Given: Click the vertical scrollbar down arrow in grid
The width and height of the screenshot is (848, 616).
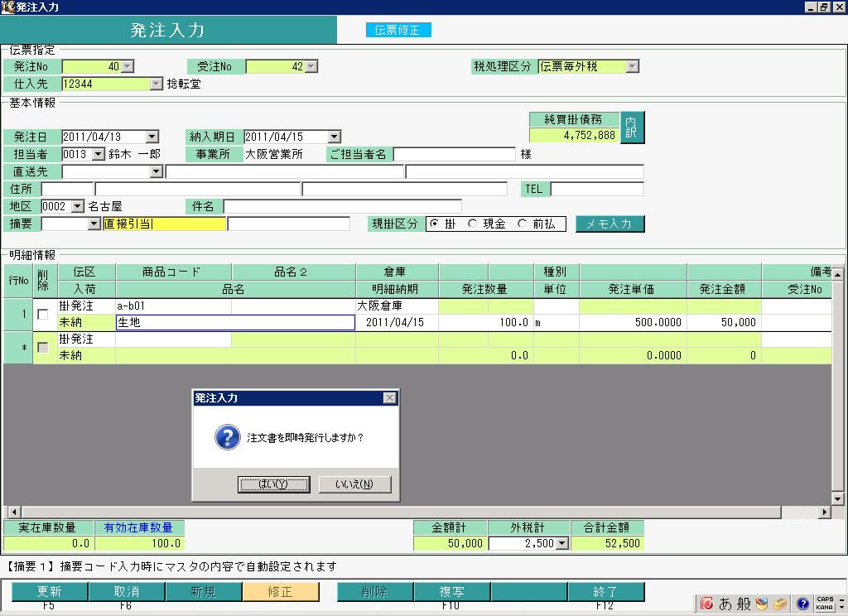Looking at the screenshot, I should 838,498.
